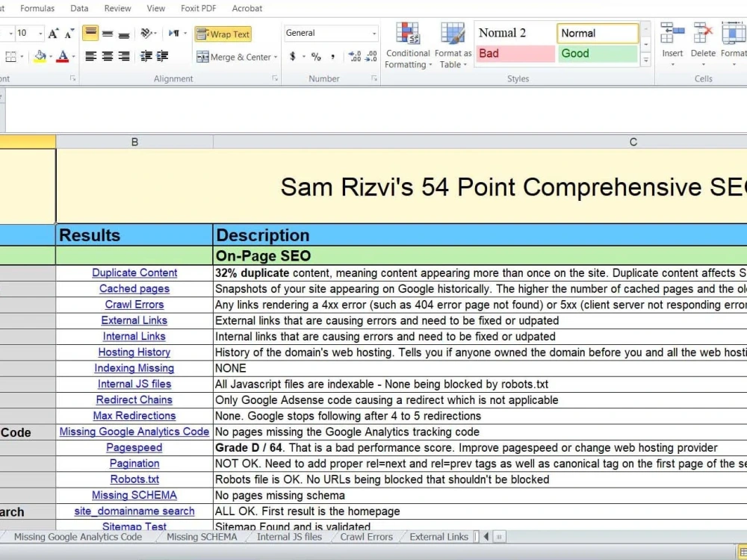Screen dimensions: 747x560
Task: Center text horizontally
Action: [x=108, y=57]
